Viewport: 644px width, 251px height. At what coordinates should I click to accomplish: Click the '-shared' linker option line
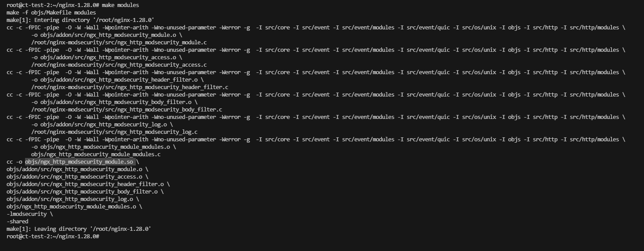tap(18, 222)
